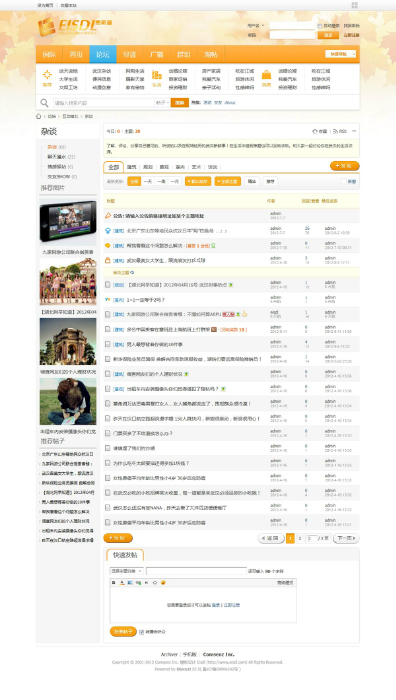Click the EISDL site logo
Screen dimensions: 396x700
(75, 27)
